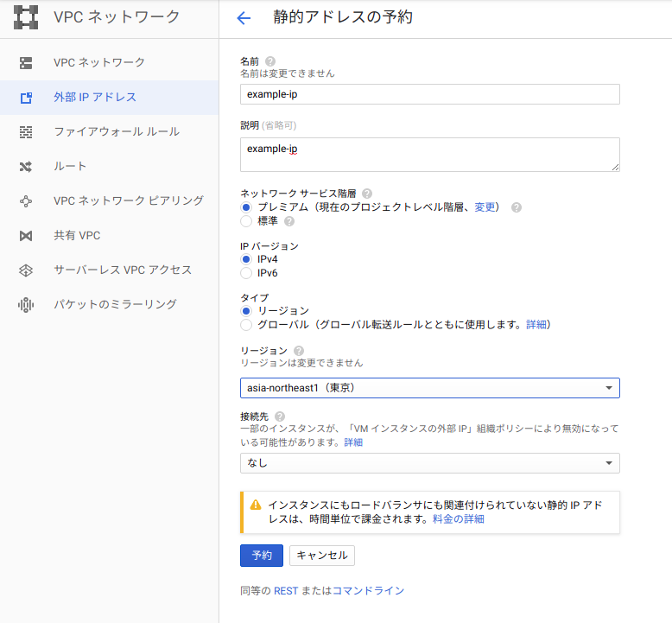
Task: Click the blue 予約 button
Action: tap(262, 556)
